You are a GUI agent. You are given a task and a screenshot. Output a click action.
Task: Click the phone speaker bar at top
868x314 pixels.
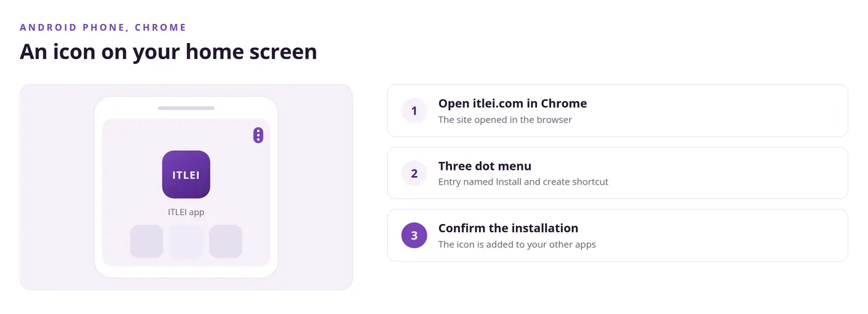pyautogui.click(x=186, y=108)
